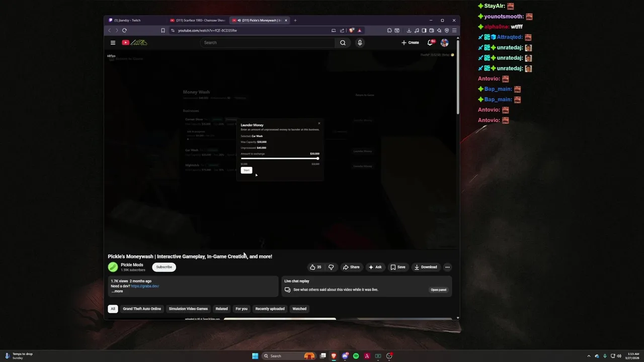Image resolution: width=644 pixels, height=362 pixels.
Task: Start voice search with the microphone icon
Action: (360, 43)
